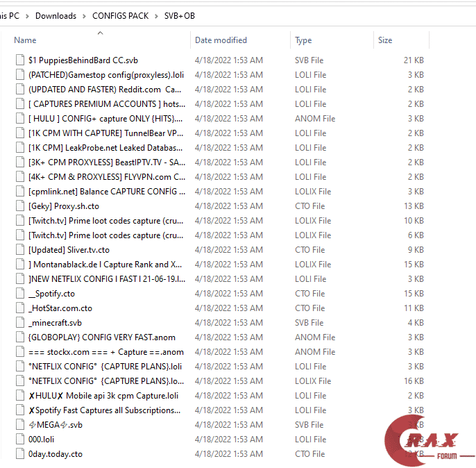476x468 pixels.
Task: Click the date modified of 0day.today.cto
Action: [x=228, y=453]
